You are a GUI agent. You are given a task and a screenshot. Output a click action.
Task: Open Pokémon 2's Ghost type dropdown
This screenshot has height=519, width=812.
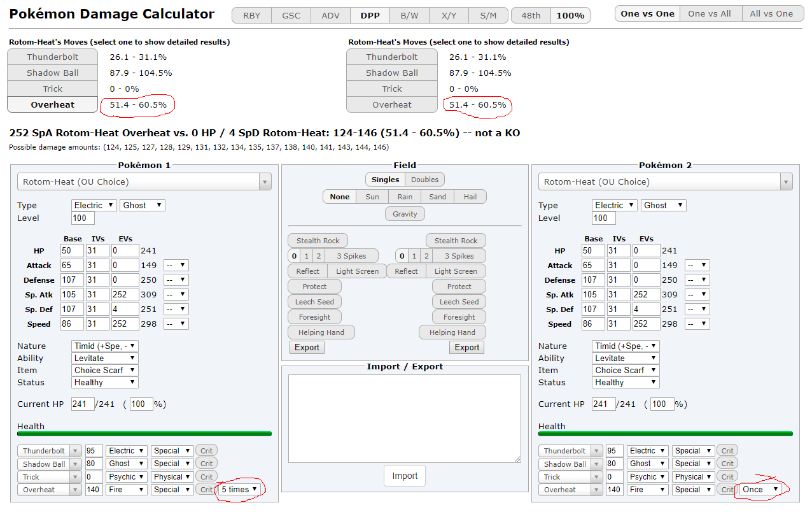[663, 205]
